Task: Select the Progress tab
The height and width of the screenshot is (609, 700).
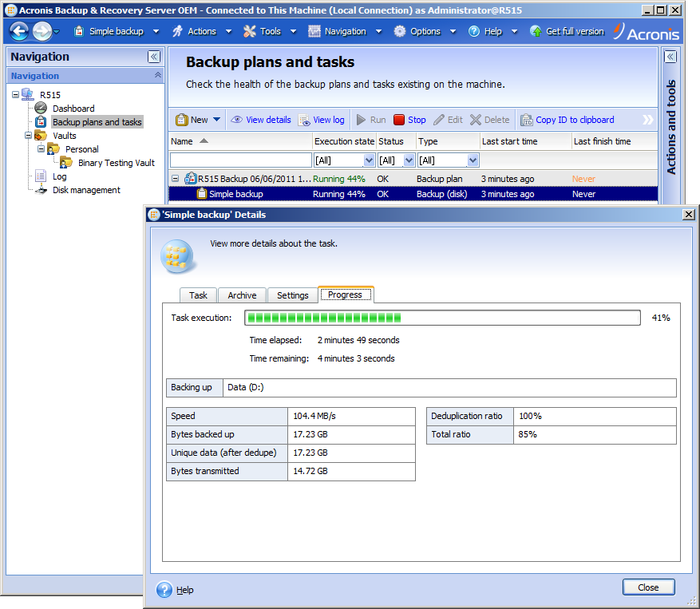Action: [345, 295]
